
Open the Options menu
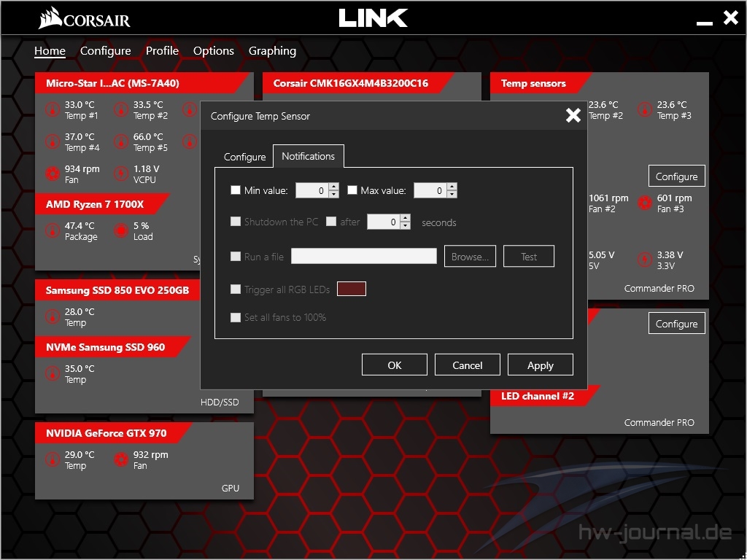coord(214,51)
